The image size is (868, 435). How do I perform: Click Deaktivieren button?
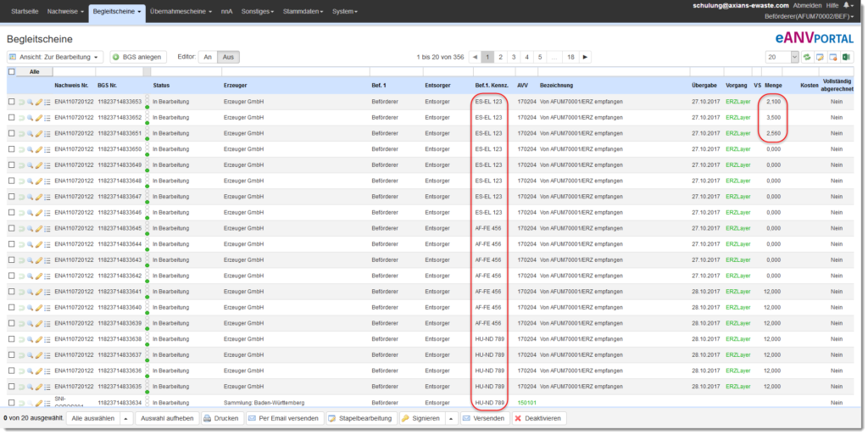pos(538,418)
